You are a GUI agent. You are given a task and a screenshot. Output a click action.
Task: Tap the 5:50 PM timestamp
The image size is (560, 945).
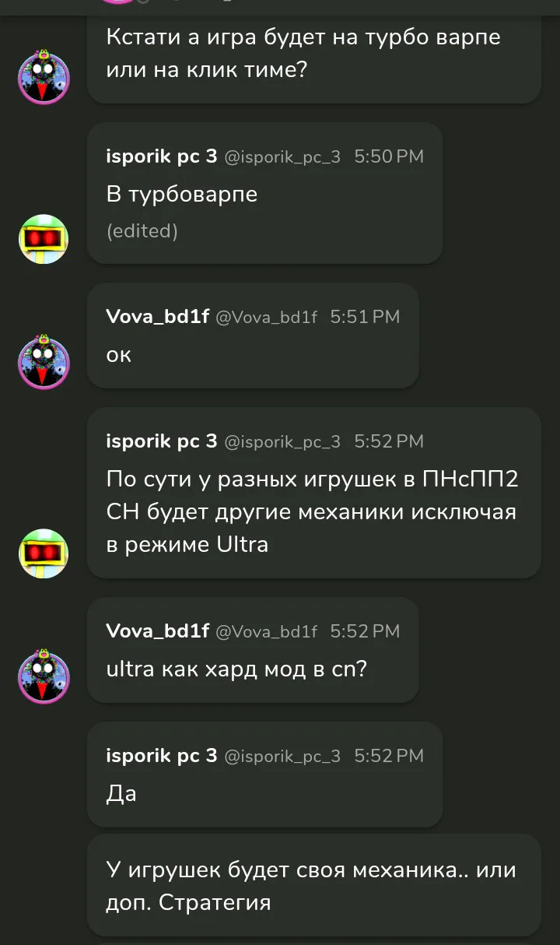click(389, 156)
